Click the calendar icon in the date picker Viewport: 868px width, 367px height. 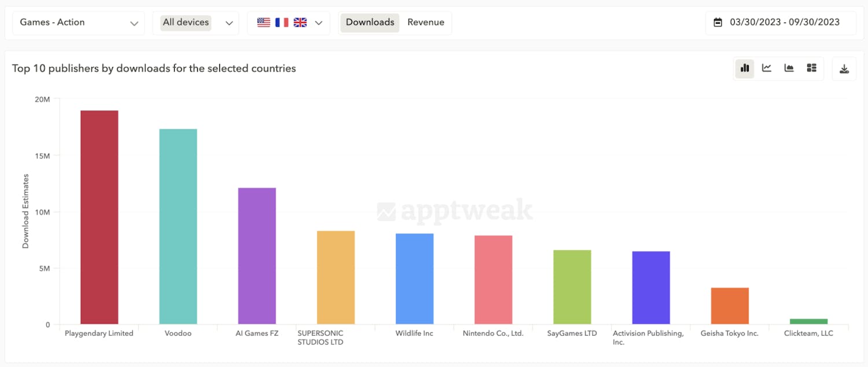coord(718,22)
